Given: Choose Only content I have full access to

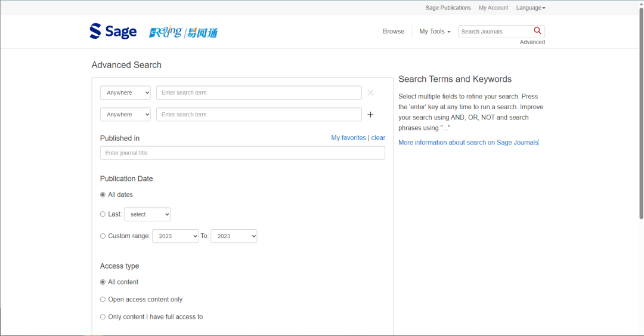Looking at the screenshot, I should tap(103, 317).
